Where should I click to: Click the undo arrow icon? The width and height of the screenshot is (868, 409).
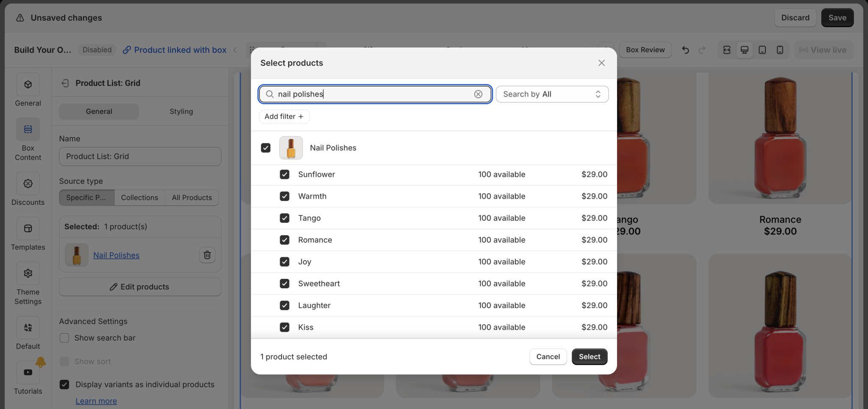pyautogui.click(x=685, y=50)
